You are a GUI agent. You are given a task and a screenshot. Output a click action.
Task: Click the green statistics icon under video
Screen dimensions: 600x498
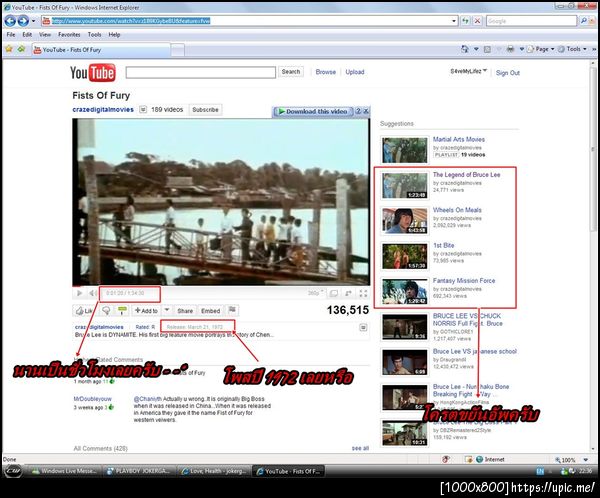[x=122, y=310]
